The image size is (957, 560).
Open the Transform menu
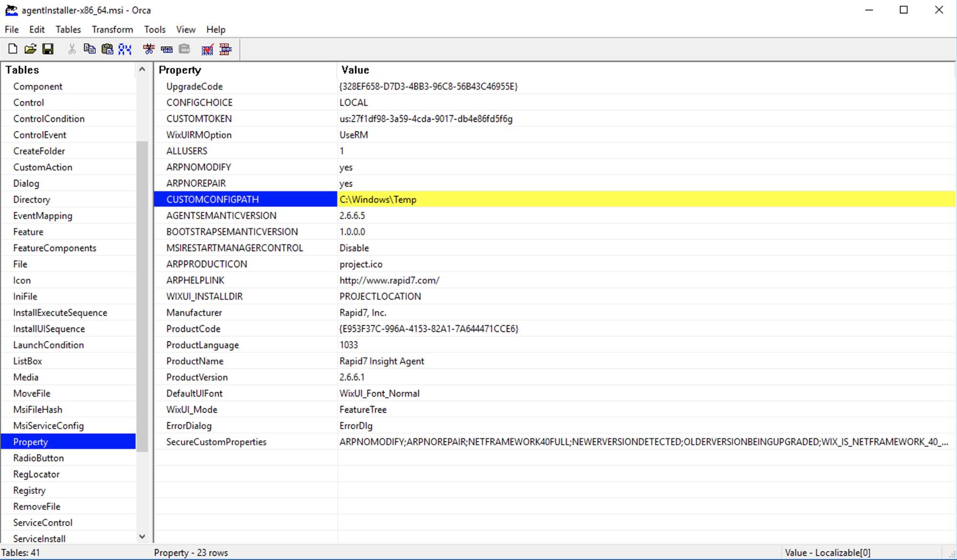112,30
